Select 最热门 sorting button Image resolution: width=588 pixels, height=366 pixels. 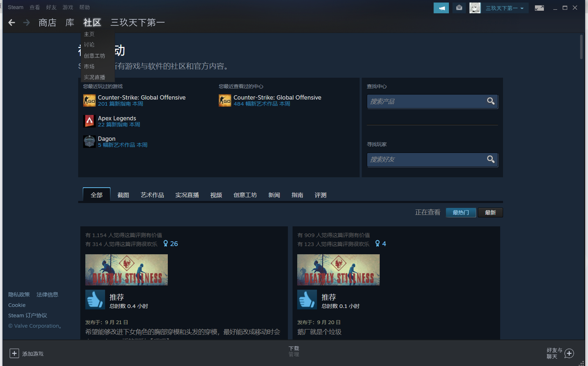point(461,212)
